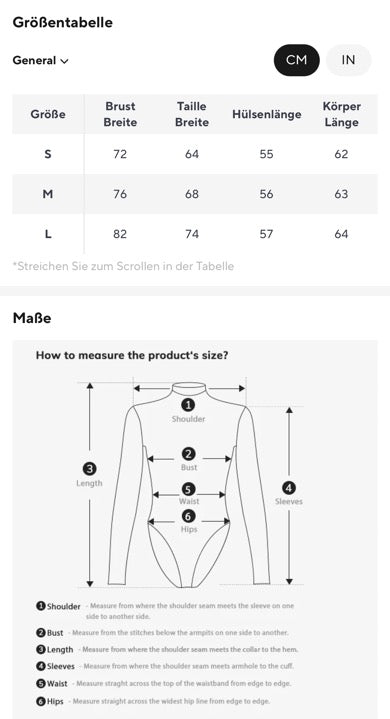Select the size L row
This screenshot has height=719, width=390.
tap(195, 234)
